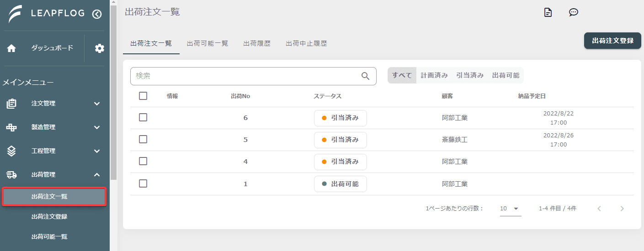Click the 工程管理 layers icon

point(11,151)
